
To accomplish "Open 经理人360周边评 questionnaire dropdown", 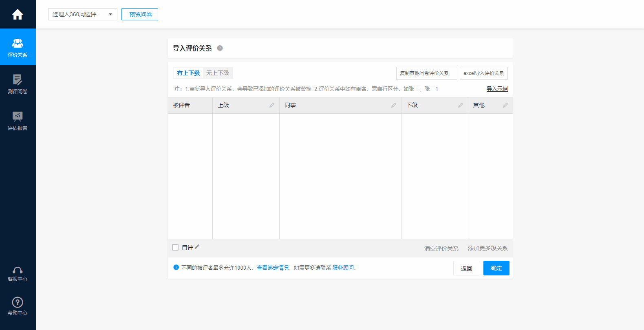I will tap(83, 14).
